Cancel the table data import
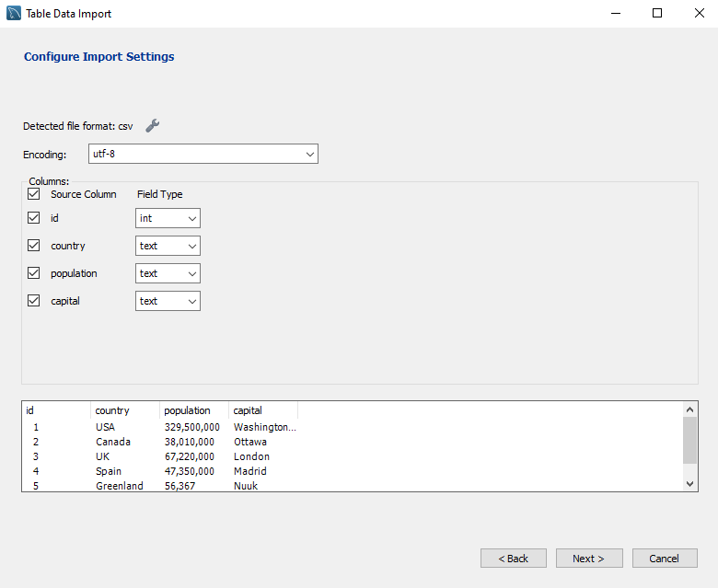Image resolution: width=718 pixels, height=588 pixels. pyautogui.click(x=665, y=559)
